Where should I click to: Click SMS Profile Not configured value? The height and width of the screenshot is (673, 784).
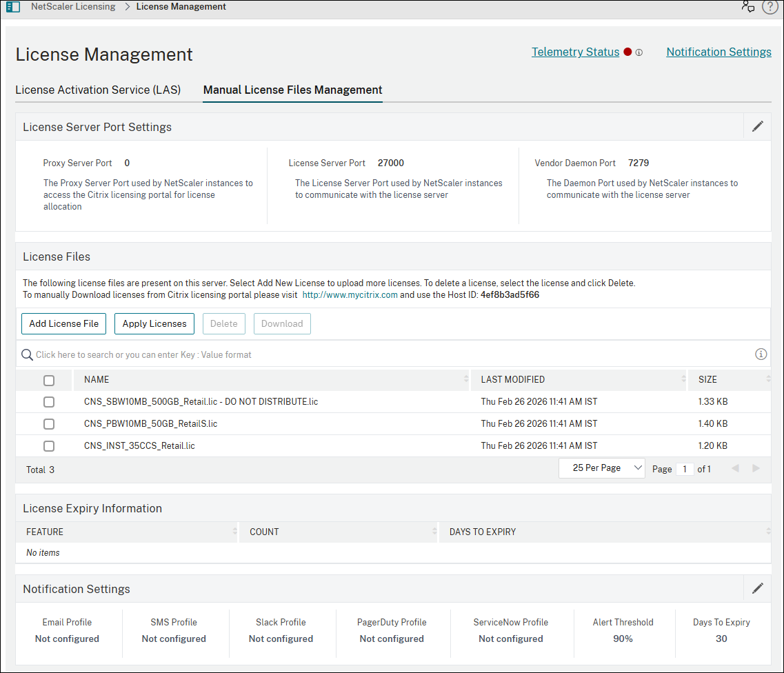174,639
